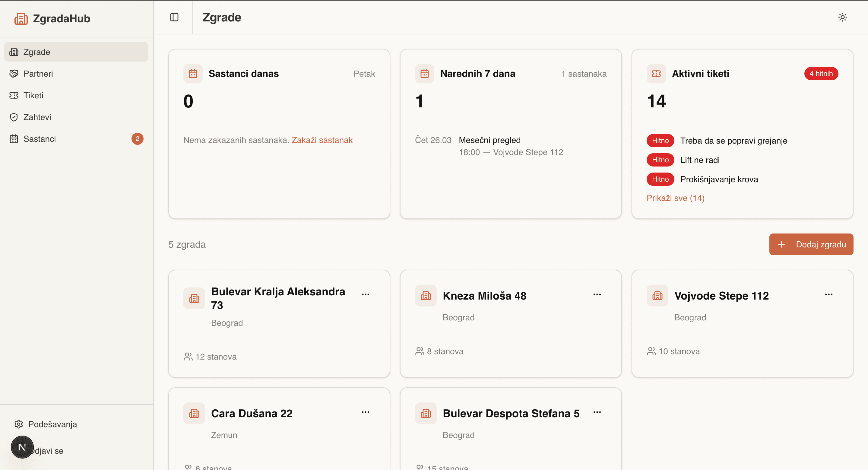Open the Tiketi section in the sidebar
Screen dimensions: 868x470
pyautogui.click(x=33, y=95)
